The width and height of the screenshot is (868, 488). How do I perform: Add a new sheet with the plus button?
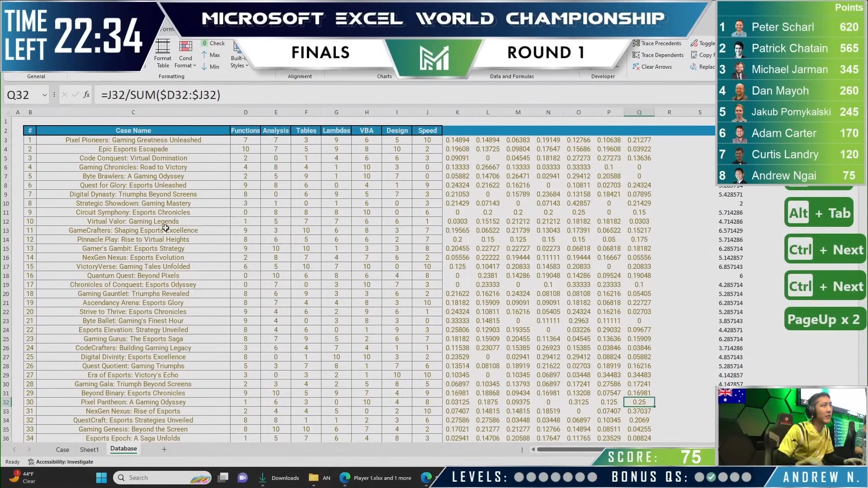164,449
